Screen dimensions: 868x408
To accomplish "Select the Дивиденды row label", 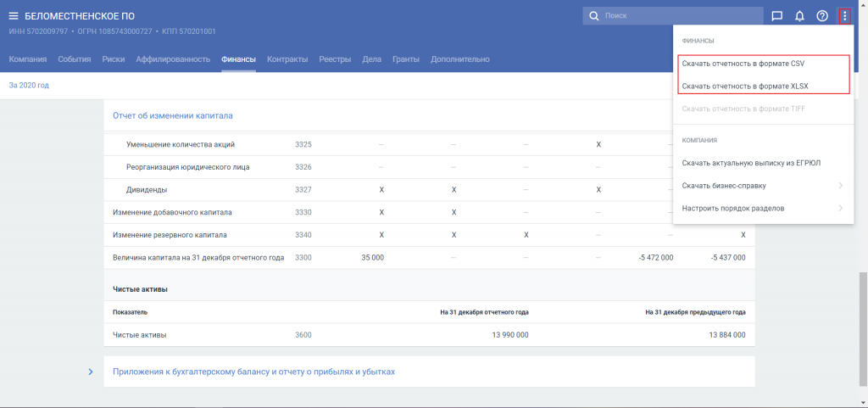I will coord(147,190).
